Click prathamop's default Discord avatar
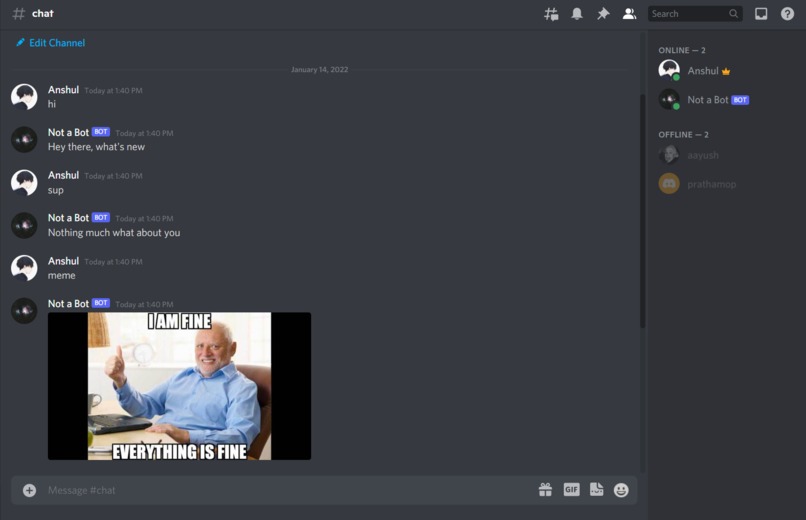 click(669, 183)
